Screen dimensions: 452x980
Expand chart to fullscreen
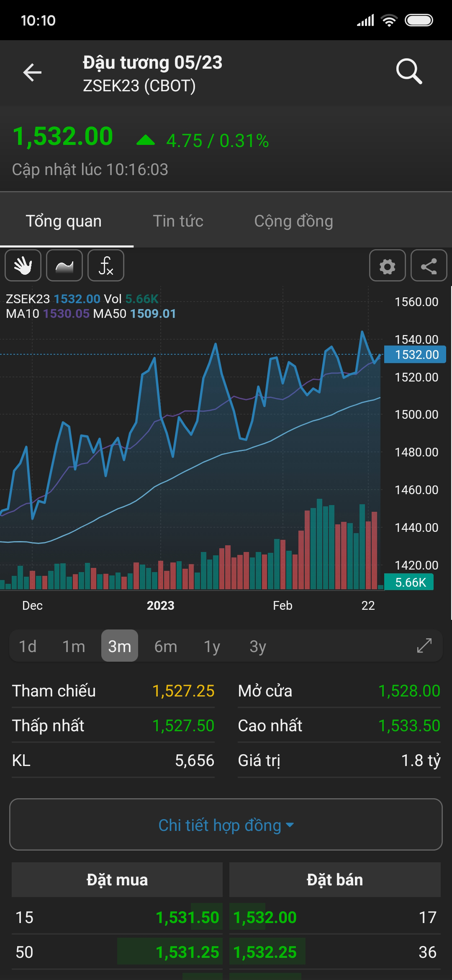click(424, 645)
